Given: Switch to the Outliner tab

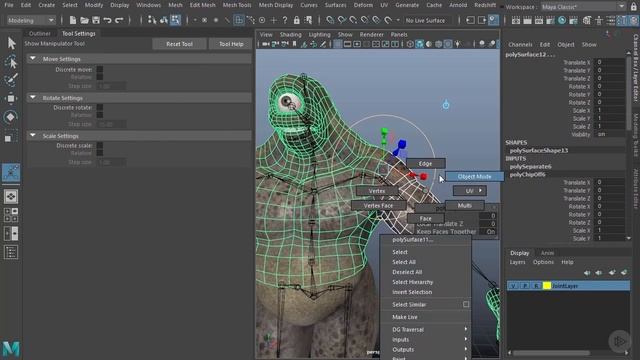Looking at the screenshot, I should [40, 33].
